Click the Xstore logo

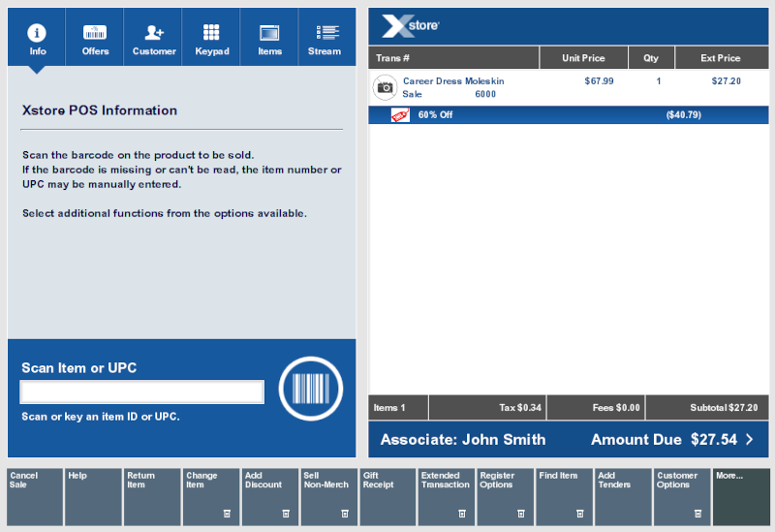click(x=410, y=26)
